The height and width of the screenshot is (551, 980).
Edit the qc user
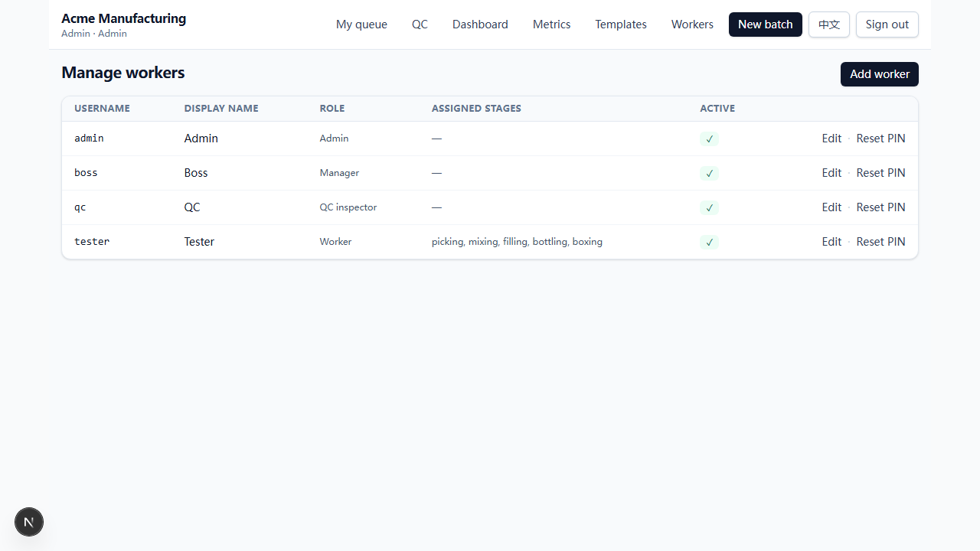coord(831,207)
